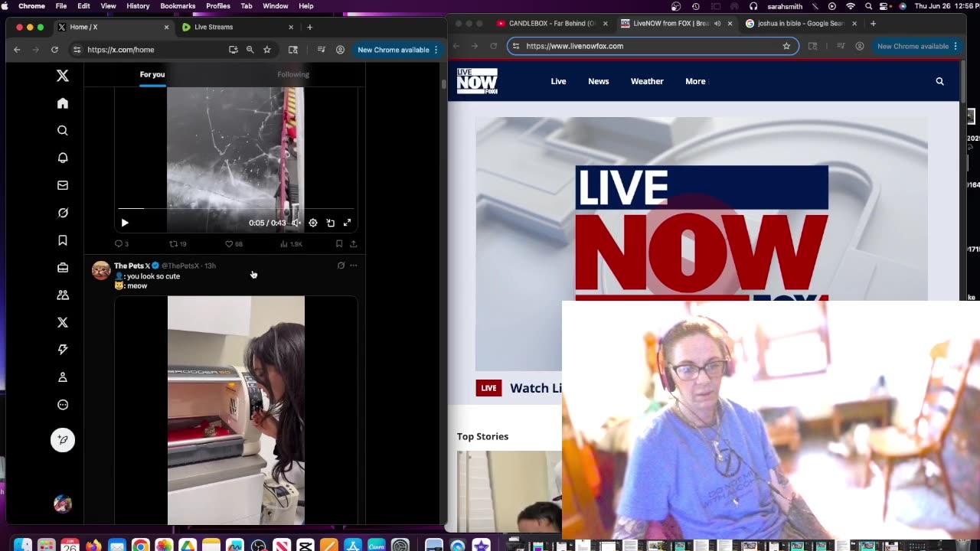
Task: Open Grok in the X sidebar
Action: pos(63,213)
